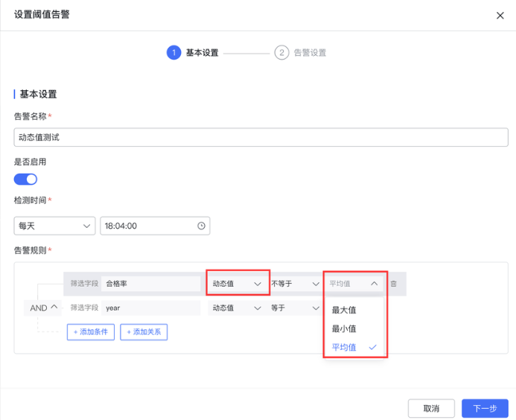Collapse the 平均值 dropdown in 合格率 row
516x420 pixels.
[354, 284]
